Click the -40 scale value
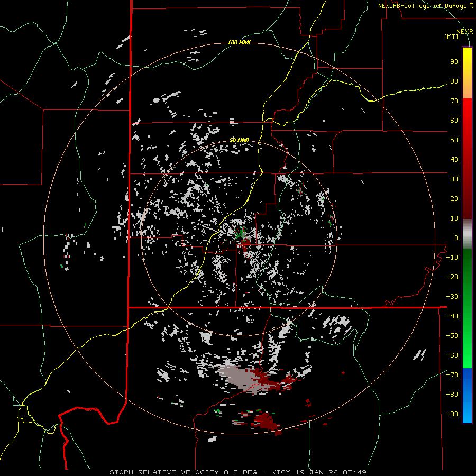This screenshot has height=476, width=476. click(x=452, y=316)
